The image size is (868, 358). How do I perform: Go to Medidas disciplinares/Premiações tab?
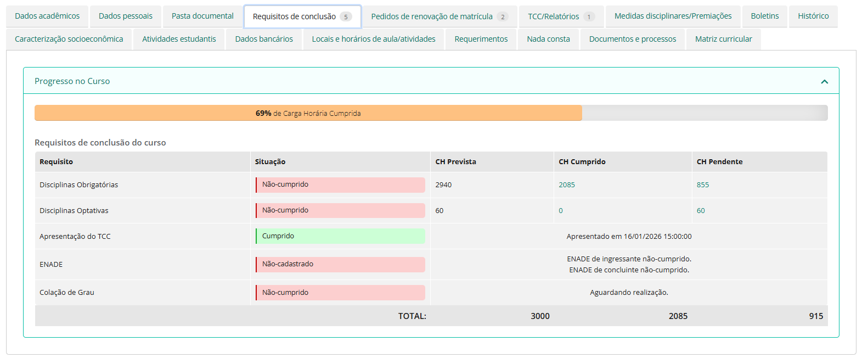[673, 16]
